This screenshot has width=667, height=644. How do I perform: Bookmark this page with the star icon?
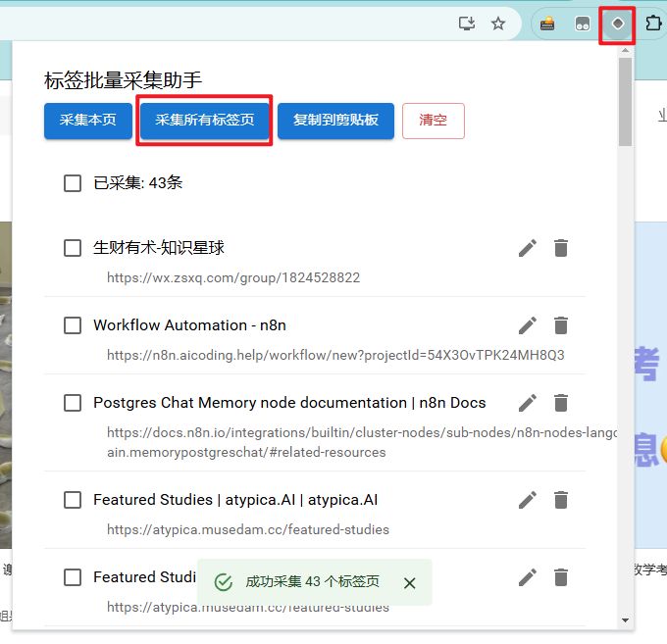tap(497, 24)
